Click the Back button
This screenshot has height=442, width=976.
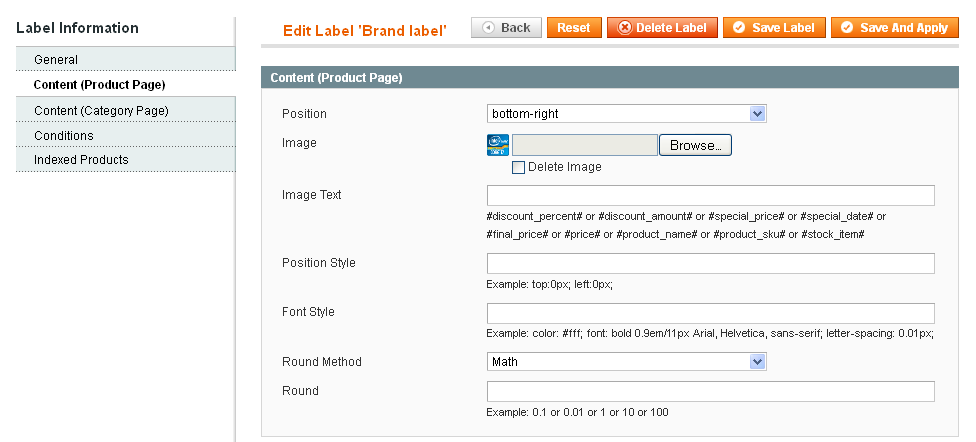point(506,28)
